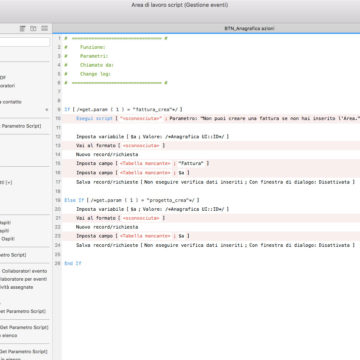
Task: Open the 'Collaboratori evento' script in list
Action: point(24,271)
